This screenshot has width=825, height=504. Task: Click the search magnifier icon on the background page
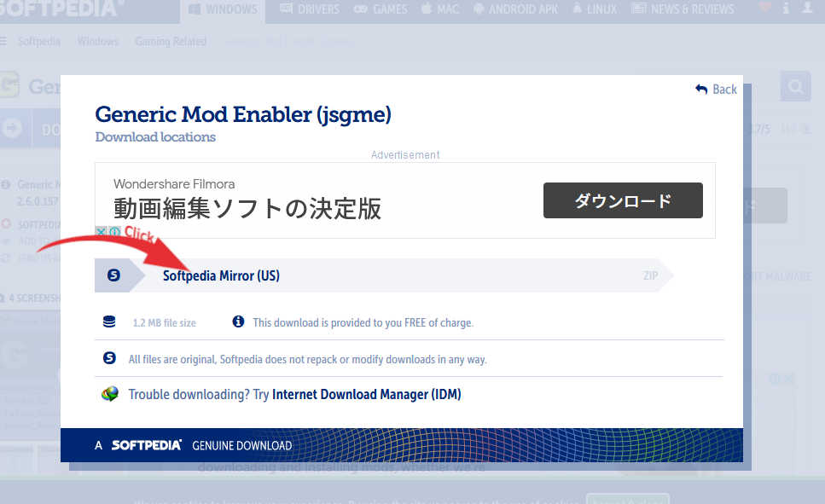(x=795, y=86)
